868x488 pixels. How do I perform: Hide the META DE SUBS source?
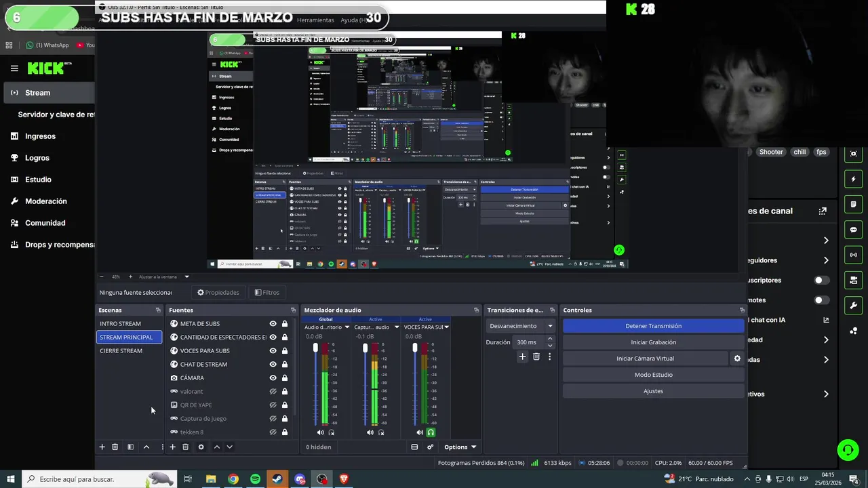pos(273,323)
